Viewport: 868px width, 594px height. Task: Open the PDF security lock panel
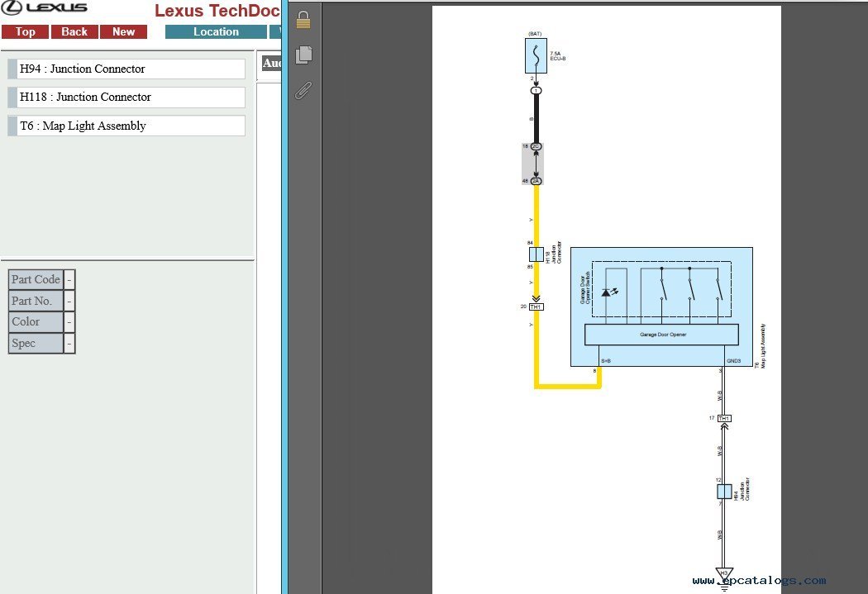pos(303,20)
